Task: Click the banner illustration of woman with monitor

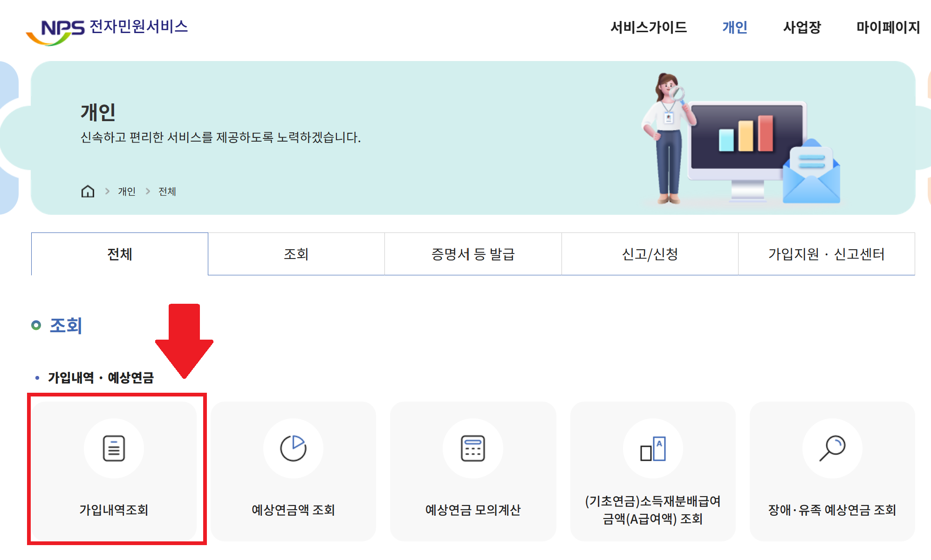Action: 741,140
